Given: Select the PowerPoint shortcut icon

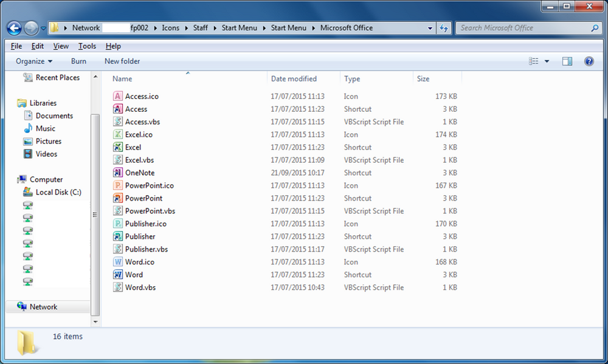Looking at the screenshot, I should [x=118, y=198].
